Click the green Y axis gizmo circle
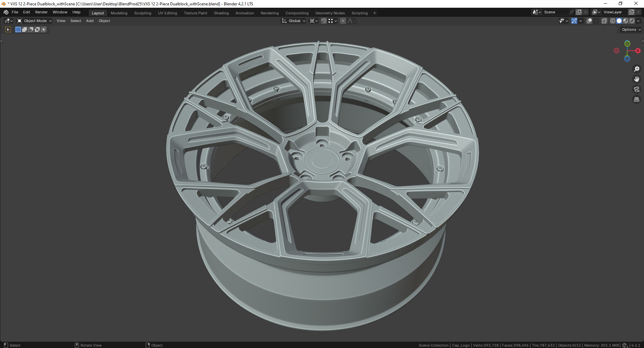Screen dimensions: 644x348 pyautogui.click(x=627, y=44)
